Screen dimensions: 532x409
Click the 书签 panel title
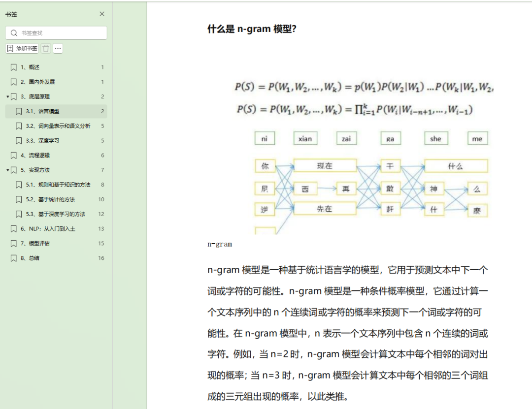point(11,14)
